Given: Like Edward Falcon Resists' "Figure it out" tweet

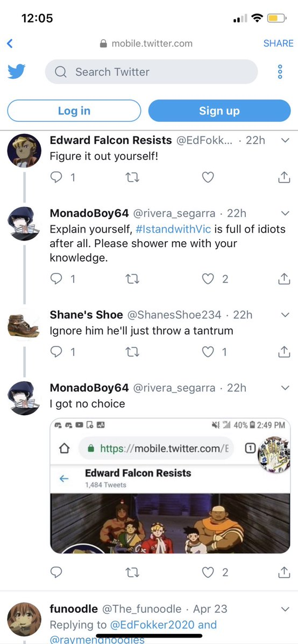Looking at the screenshot, I should (x=208, y=177).
